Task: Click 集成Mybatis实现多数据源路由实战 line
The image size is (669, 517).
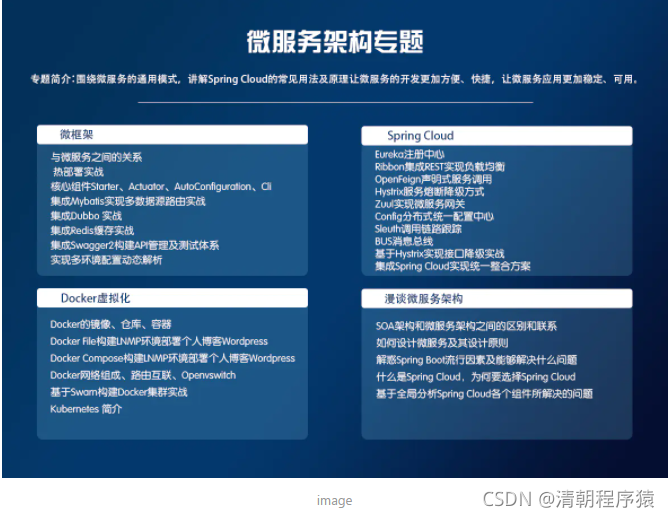Action: point(128,201)
